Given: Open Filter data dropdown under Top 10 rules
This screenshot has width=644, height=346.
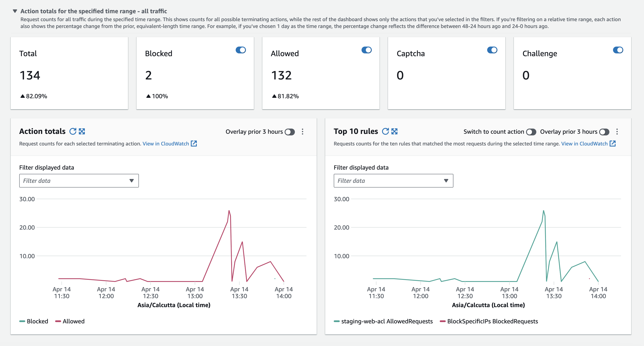Looking at the screenshot, I should [393, 181].
